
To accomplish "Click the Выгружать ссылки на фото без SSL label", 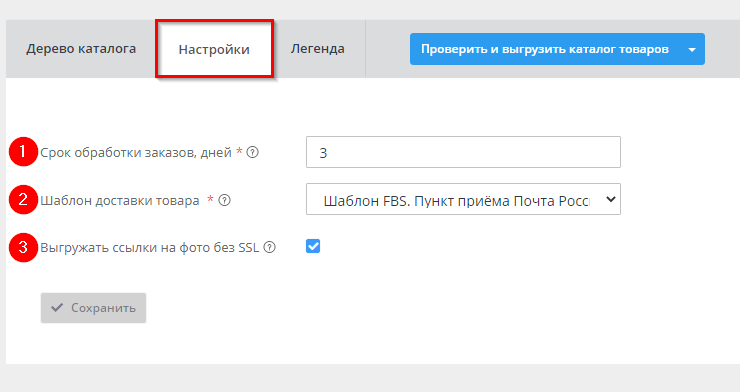I will [x=150, y=248].
